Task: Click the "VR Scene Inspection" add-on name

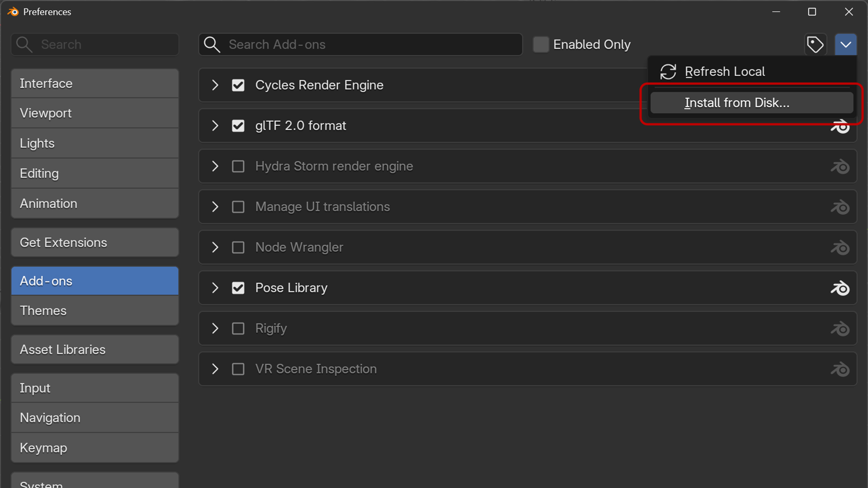Action: tap(316, 369)
